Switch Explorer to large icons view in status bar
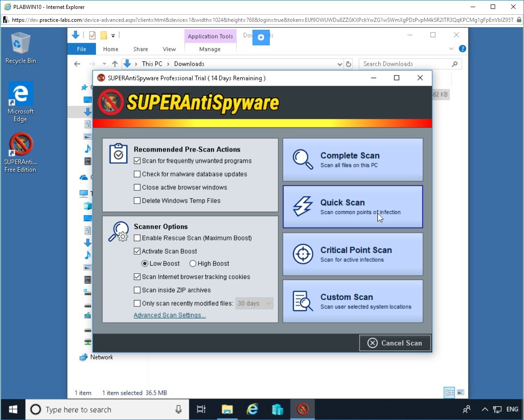The image size is (524, 420). coord(460,392)
